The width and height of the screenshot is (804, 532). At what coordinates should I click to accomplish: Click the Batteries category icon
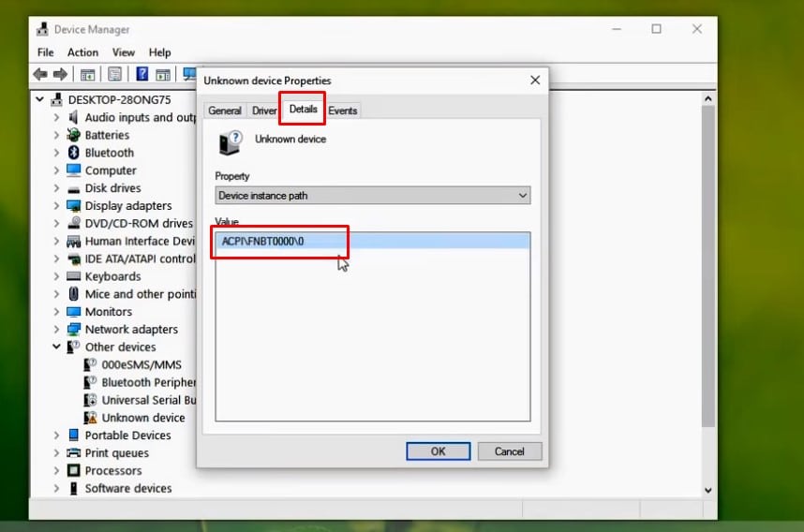point(74,135)
